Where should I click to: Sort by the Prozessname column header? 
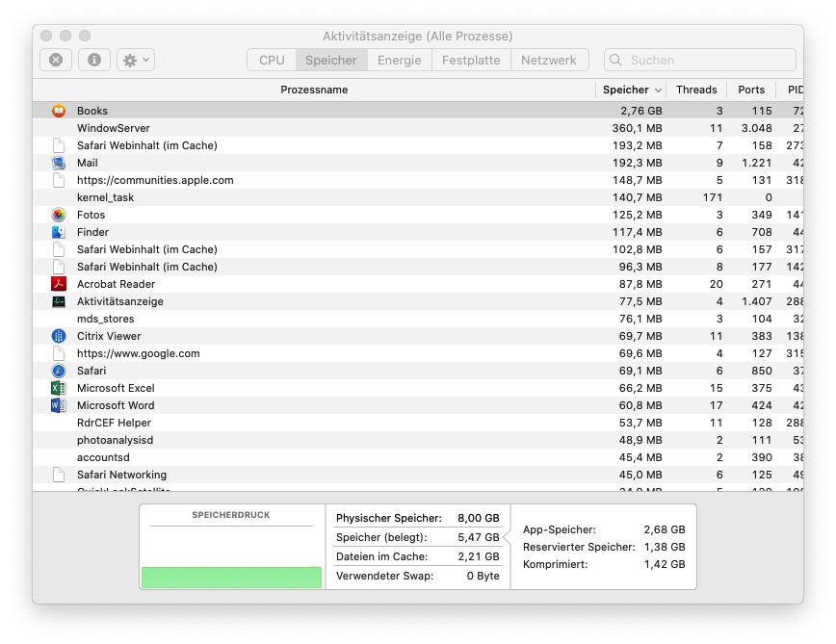coord(314,90)
